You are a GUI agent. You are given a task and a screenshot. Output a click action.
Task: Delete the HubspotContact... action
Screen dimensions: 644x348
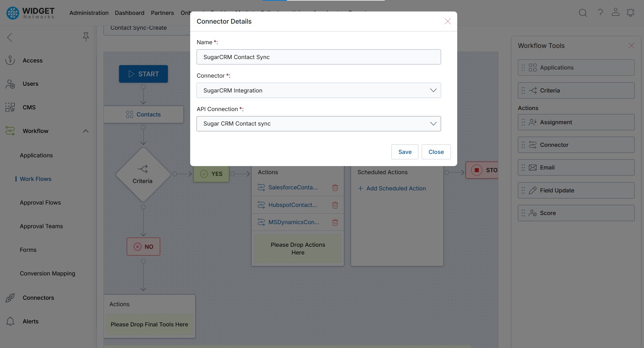click(335, 205)
